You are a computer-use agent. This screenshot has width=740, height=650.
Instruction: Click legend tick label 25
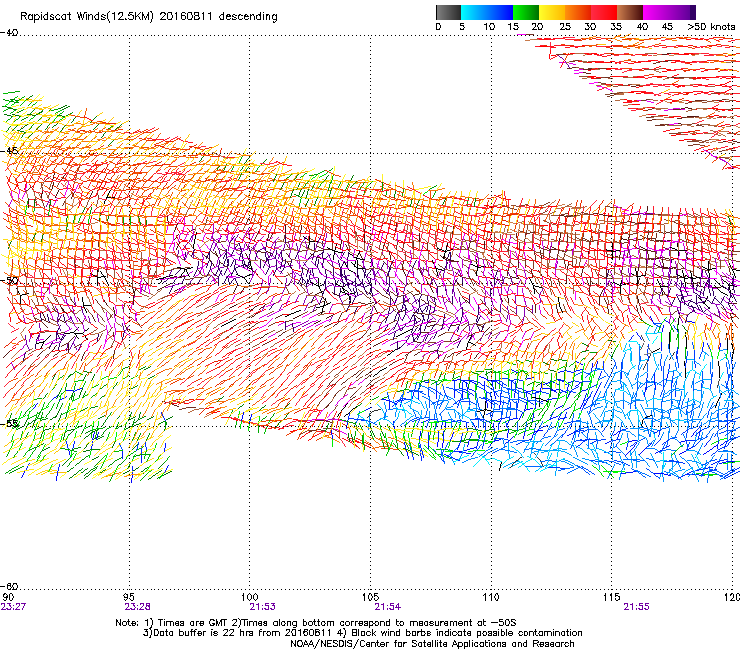tap(564, 26)
